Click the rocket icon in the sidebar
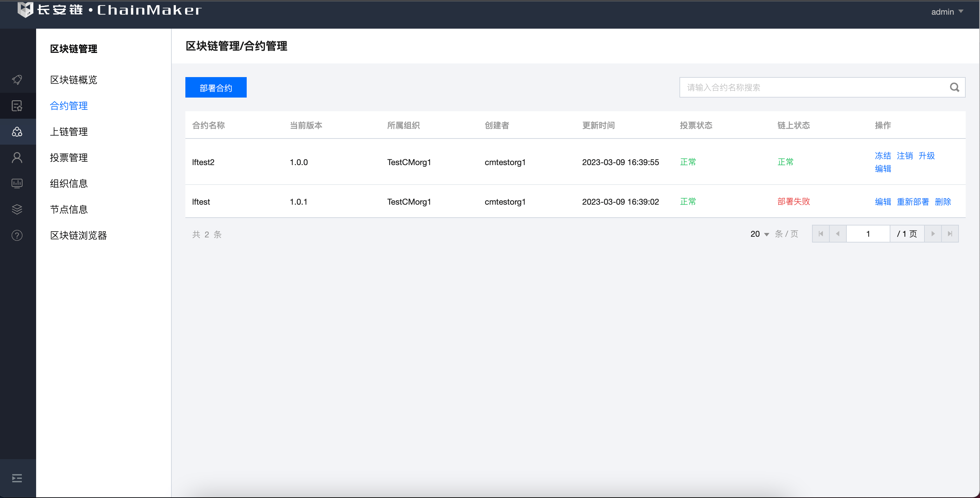Image resolution: width=980 pixels, height=498 pixels. point(17,79)
